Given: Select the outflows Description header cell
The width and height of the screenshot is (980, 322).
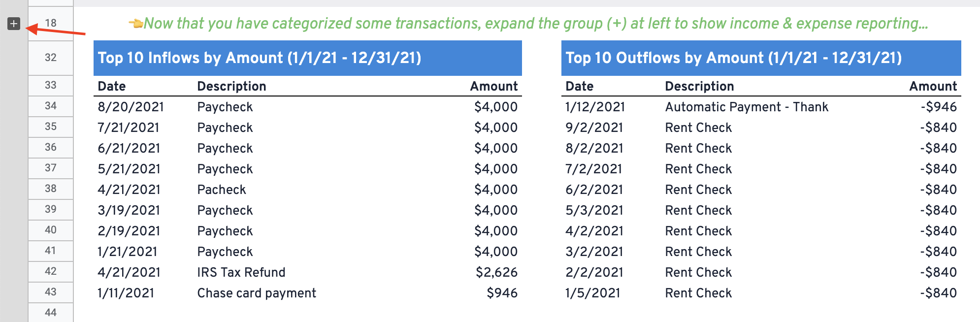Looking at the screenshot, I should click(x=699, y=86).
